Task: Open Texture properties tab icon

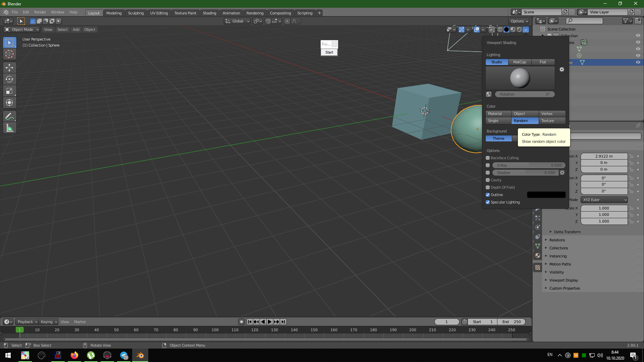Action: [538, 267]
